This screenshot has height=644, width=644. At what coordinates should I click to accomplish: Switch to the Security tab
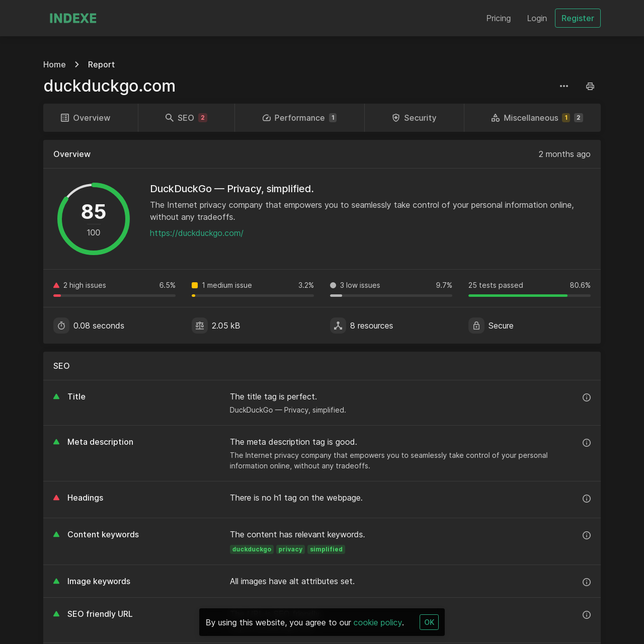[414, 118]
